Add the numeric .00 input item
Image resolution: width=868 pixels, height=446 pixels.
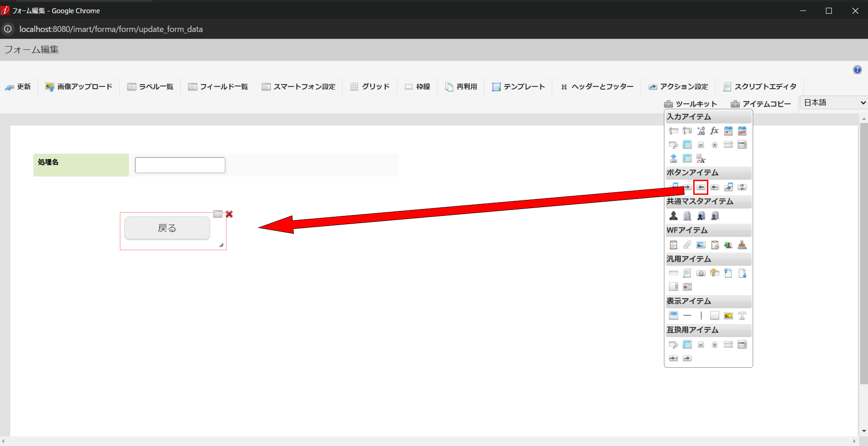pos(701,131)
